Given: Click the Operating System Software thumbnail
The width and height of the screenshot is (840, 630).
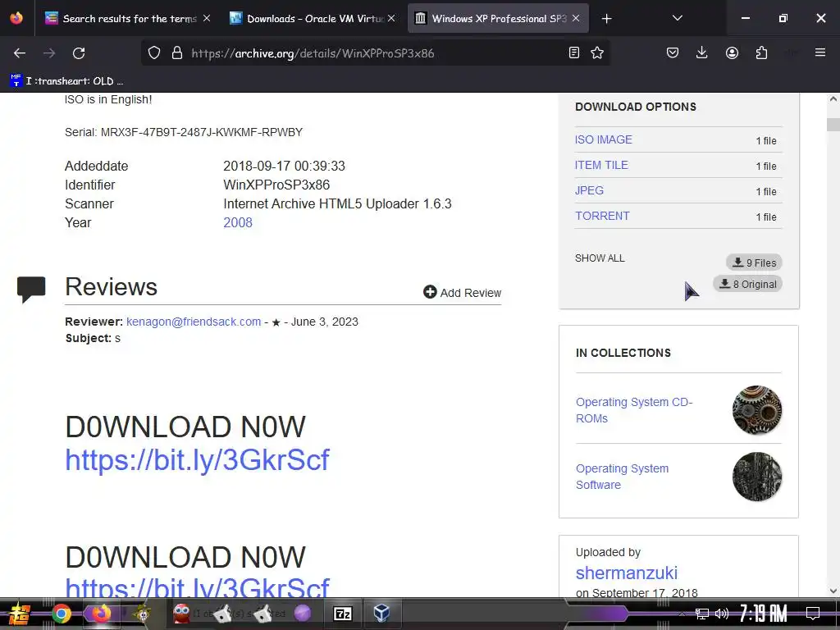Looking at the screenshot, I should click(x=757, y=477).
